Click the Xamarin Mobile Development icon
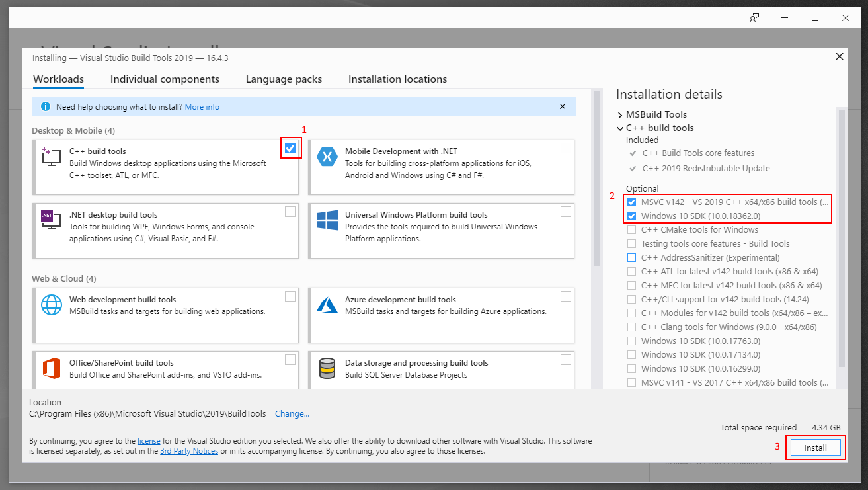Viewport: 868px width, 490px height. pos(327,157)
